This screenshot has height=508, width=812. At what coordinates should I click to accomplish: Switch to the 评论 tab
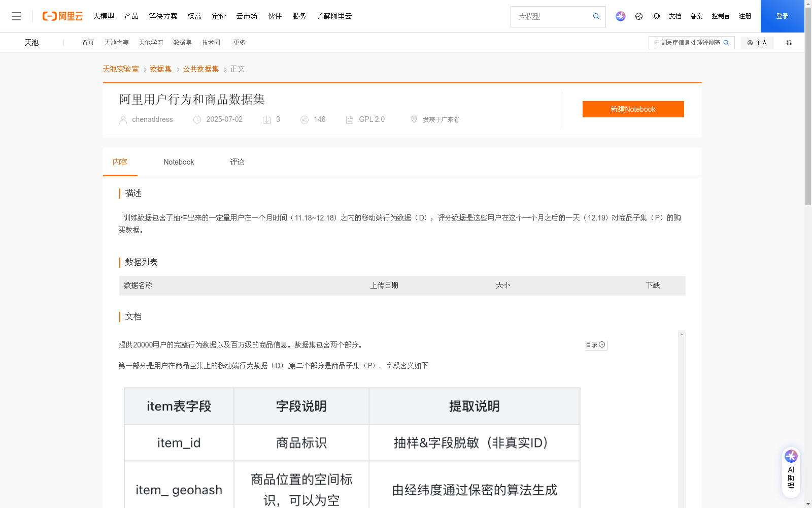point(237,162)
